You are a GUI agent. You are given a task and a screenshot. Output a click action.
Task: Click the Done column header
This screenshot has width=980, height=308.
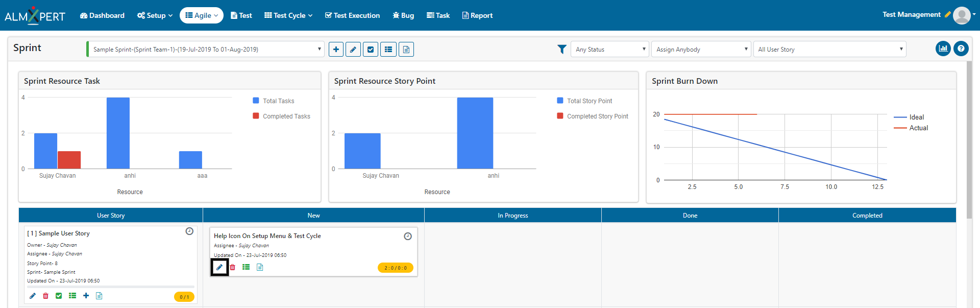[x=690, y=216]
